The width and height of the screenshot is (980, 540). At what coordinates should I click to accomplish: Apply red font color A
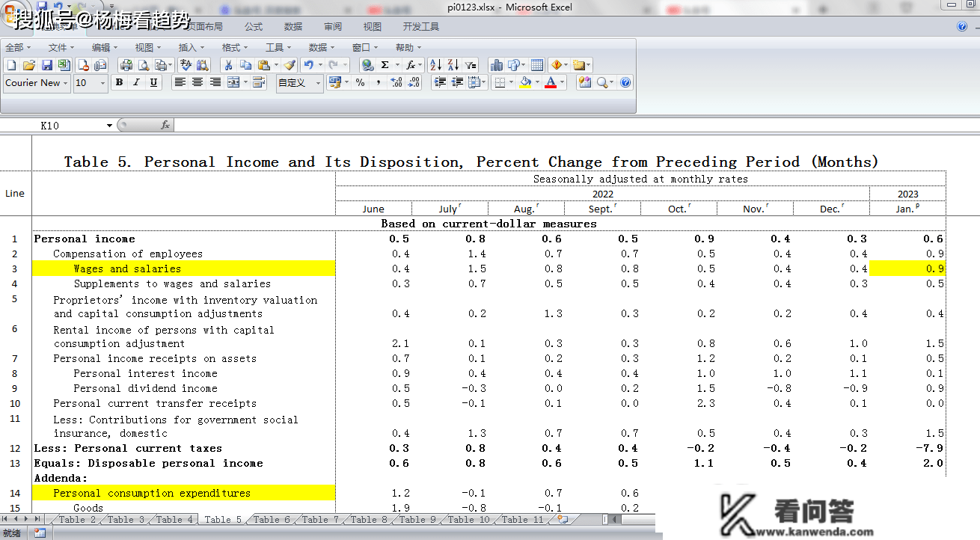pos(551,82)
